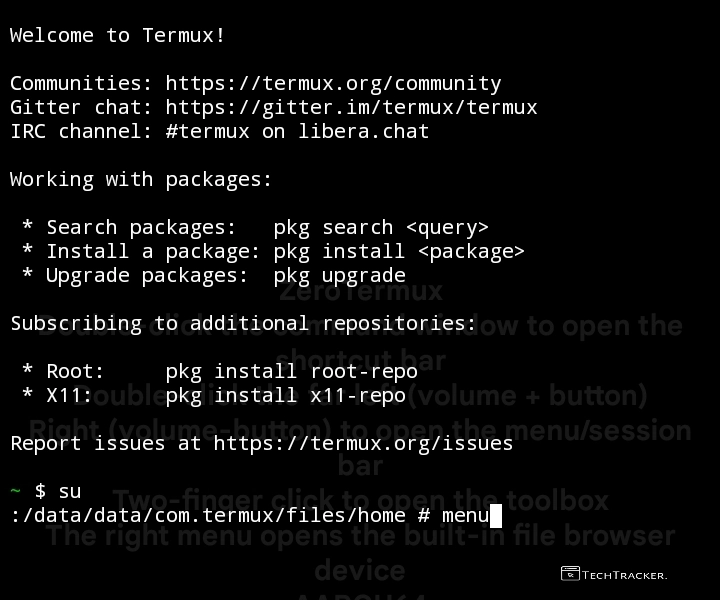Click the "Working with packages:" line
The width and height of the screenshot is (720, 600).
(x=141, y=179)
